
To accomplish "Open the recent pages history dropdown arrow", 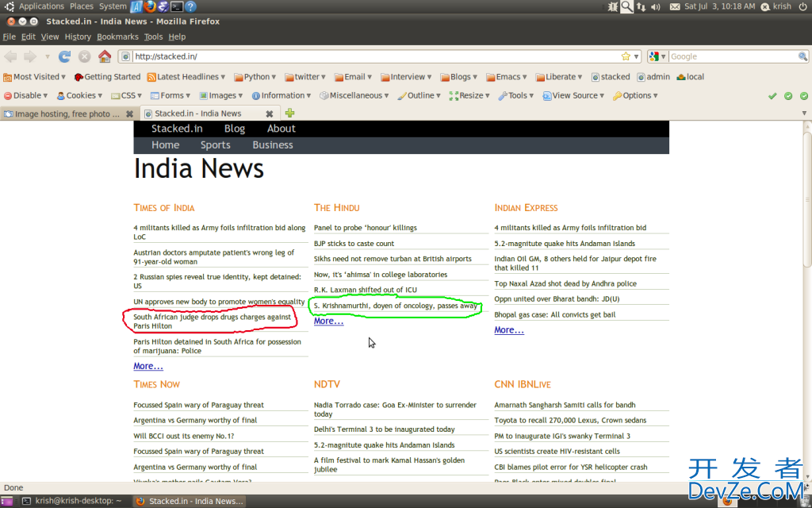I will (x=47, y=56).
